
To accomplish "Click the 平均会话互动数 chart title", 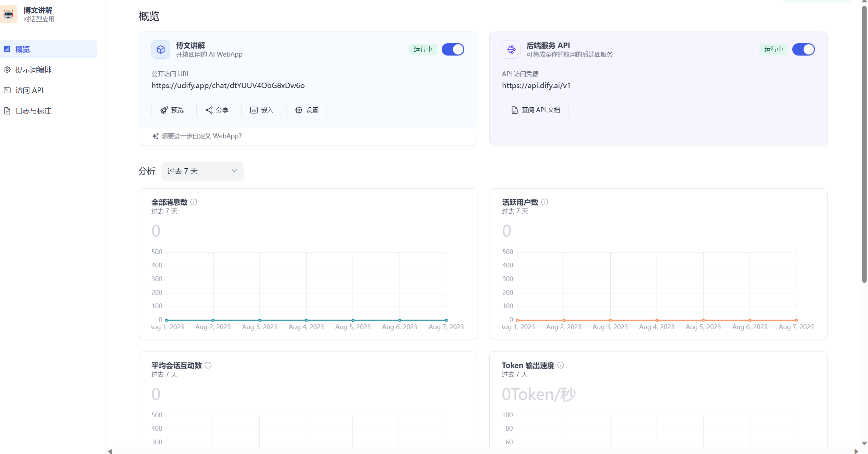I will click(x=176, y=365).
